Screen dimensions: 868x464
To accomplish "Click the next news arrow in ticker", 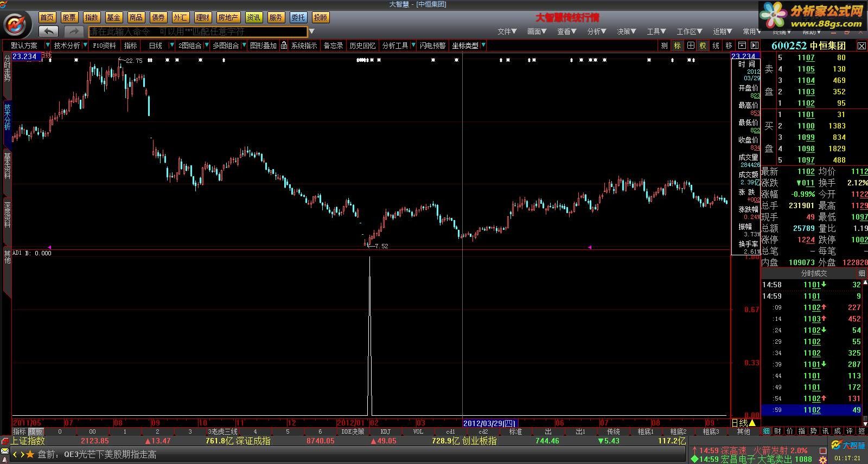I will (22, 454).
